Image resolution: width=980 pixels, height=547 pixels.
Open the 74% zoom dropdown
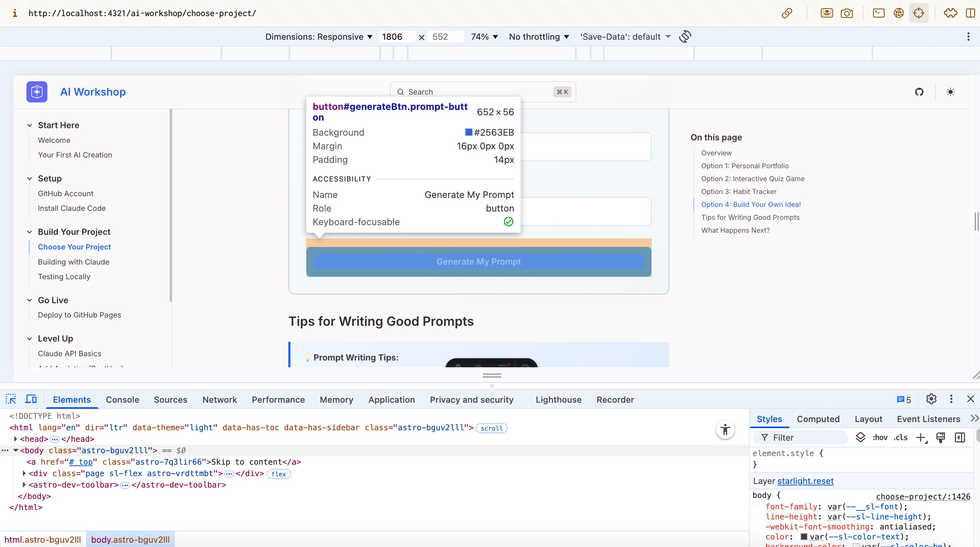tap(484, 37)
